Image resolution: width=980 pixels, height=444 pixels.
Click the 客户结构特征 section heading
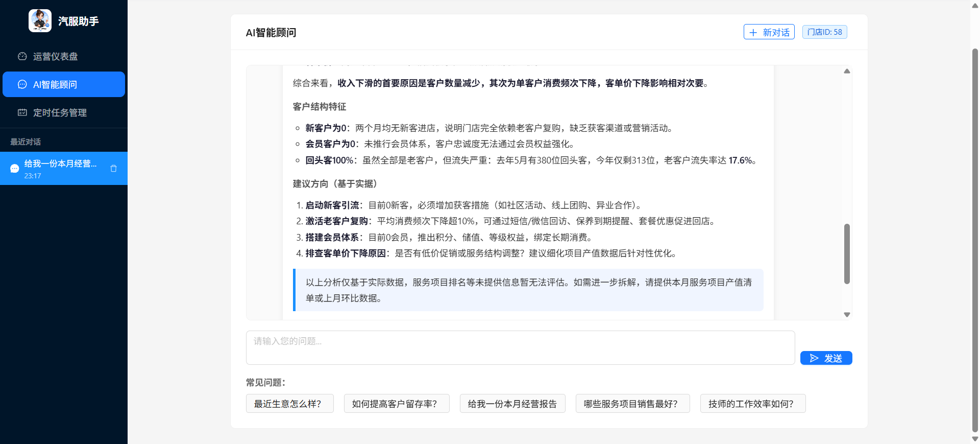[x=320, y=106]
